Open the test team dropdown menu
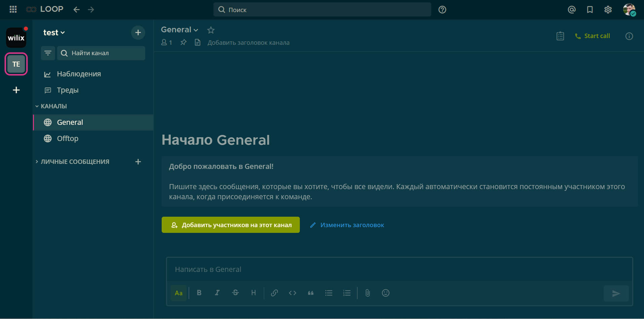644x319 pixels. pos(54,33)
